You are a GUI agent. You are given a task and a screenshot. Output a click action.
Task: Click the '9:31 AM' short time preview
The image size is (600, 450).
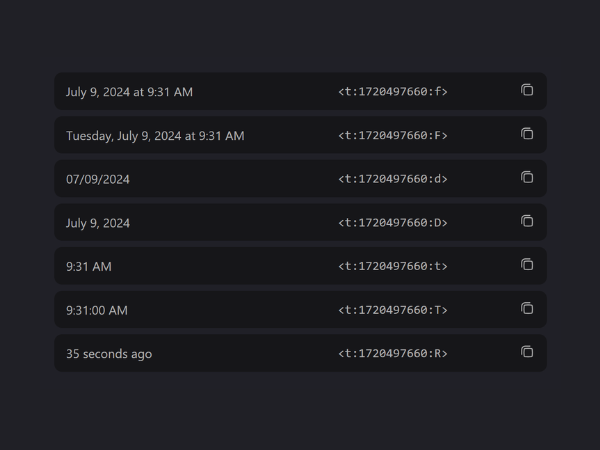tap(89, 267)
